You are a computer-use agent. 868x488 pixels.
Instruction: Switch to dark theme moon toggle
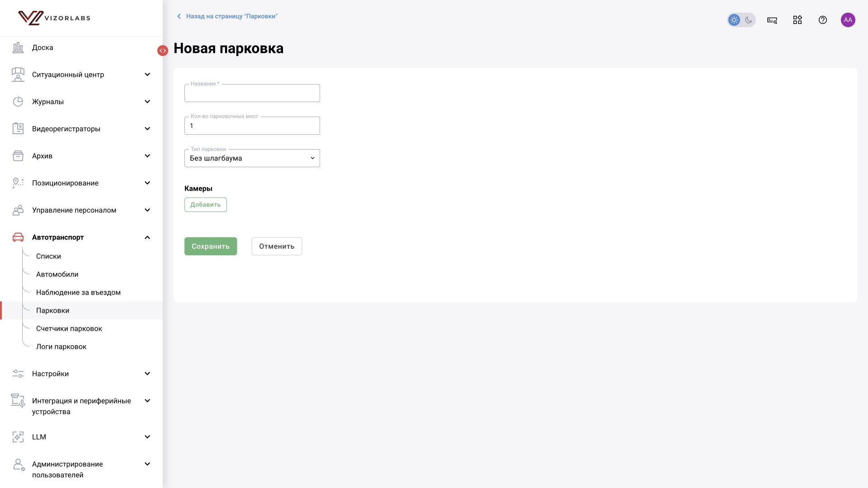(x=749, y=20)
